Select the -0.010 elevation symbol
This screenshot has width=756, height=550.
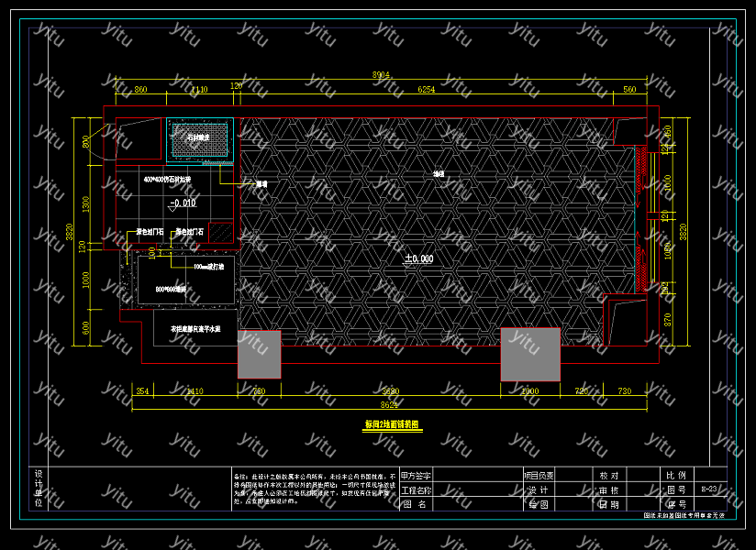pos(183,203)
